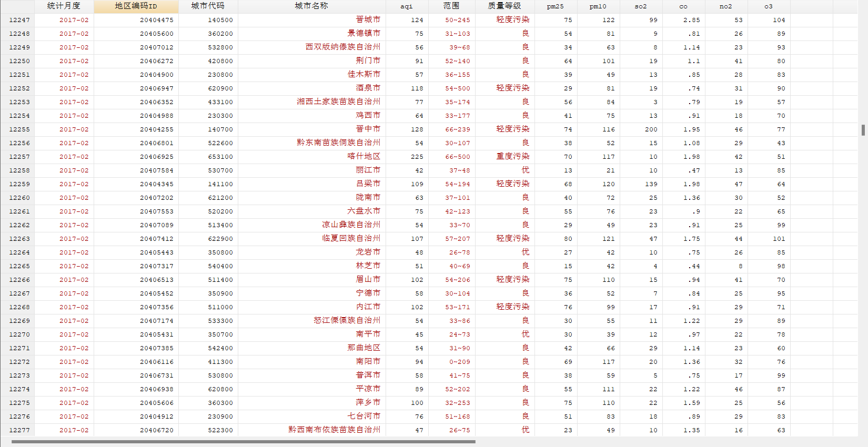Select row number 12257
This screenshot has width=868, height=447.
coord(17,157)
